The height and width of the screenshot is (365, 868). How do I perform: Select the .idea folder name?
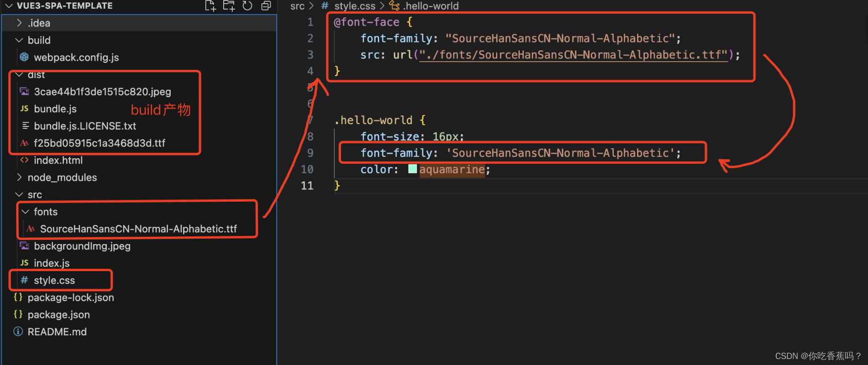coord(39,23)
